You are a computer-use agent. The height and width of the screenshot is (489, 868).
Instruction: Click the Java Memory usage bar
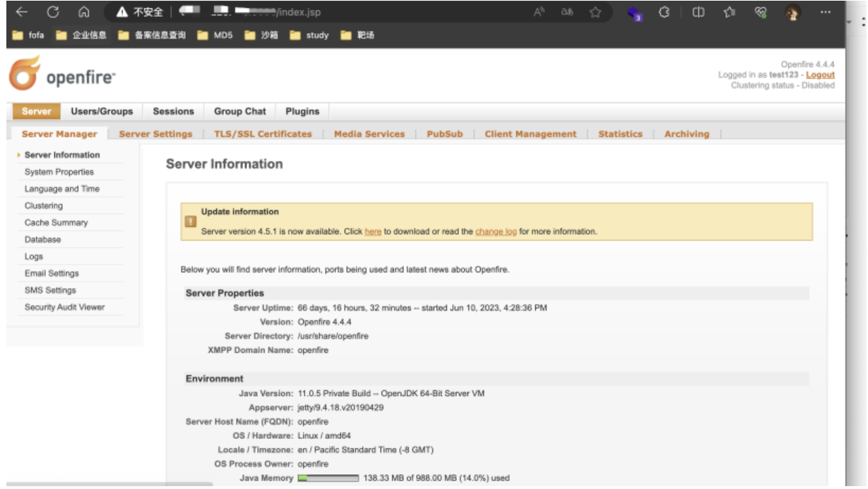pyautogui.click(x=328, y=478)
